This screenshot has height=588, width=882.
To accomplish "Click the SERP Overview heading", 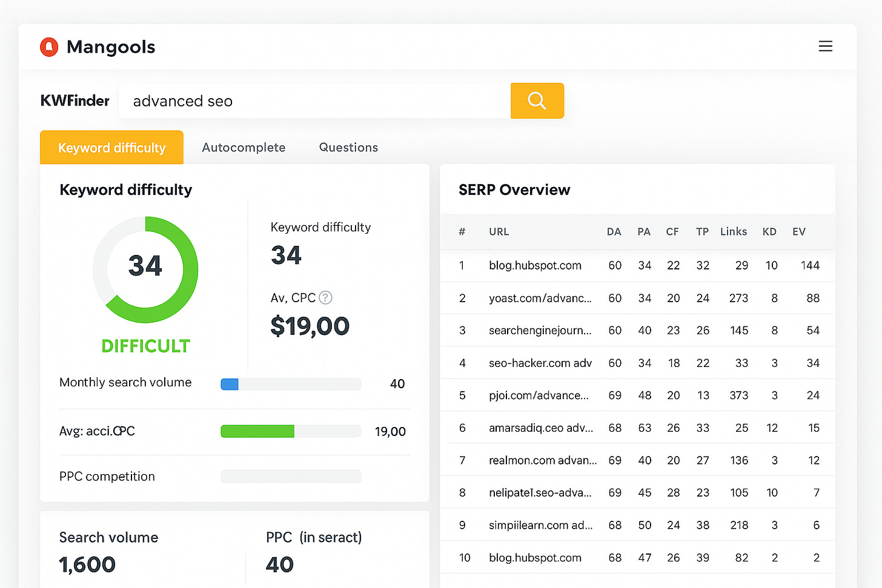I will pos(514,190).
